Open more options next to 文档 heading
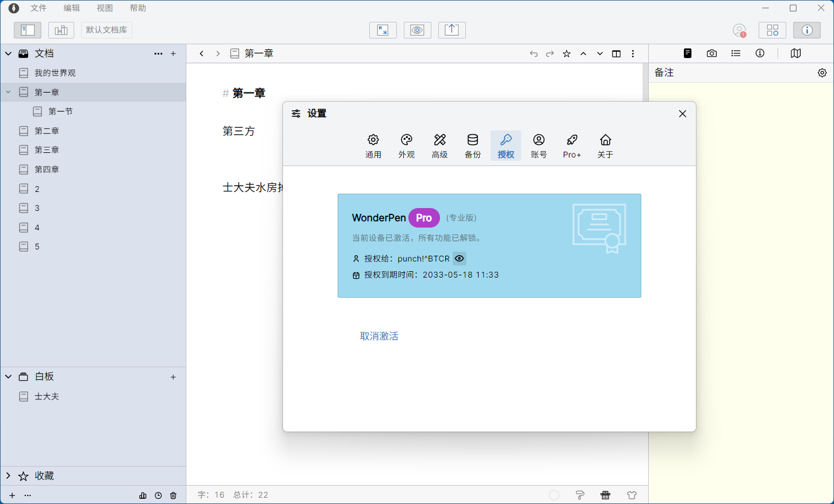Image resolution: width=834 pixels, height=504 pixels. tap(158, 53)
